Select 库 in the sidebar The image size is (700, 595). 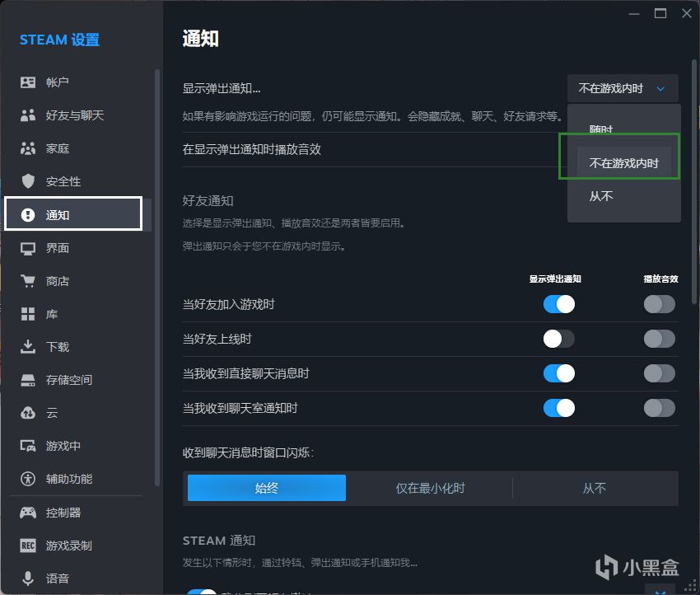point(77,314)
